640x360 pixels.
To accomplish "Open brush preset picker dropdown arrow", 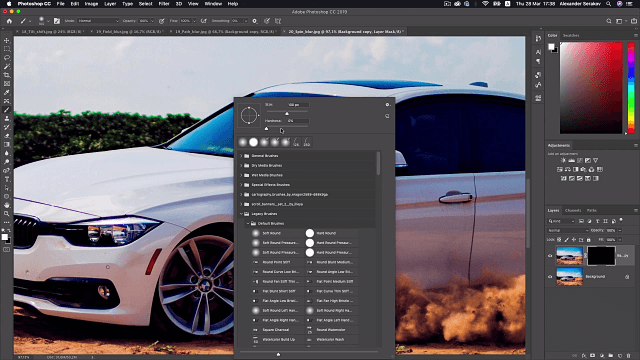I will [x=48, y=21].
